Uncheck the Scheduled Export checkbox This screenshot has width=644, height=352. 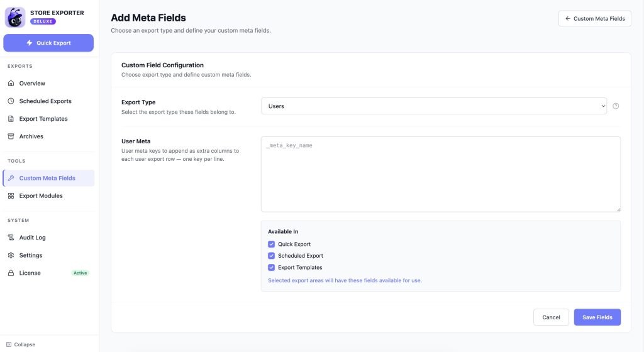[x=272, y=256]
